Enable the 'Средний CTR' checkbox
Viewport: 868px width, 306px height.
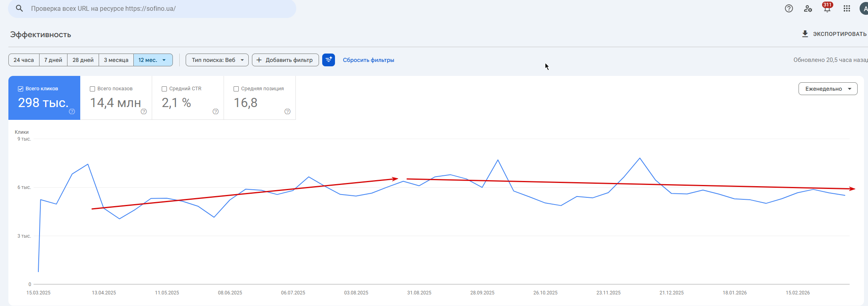164,89
